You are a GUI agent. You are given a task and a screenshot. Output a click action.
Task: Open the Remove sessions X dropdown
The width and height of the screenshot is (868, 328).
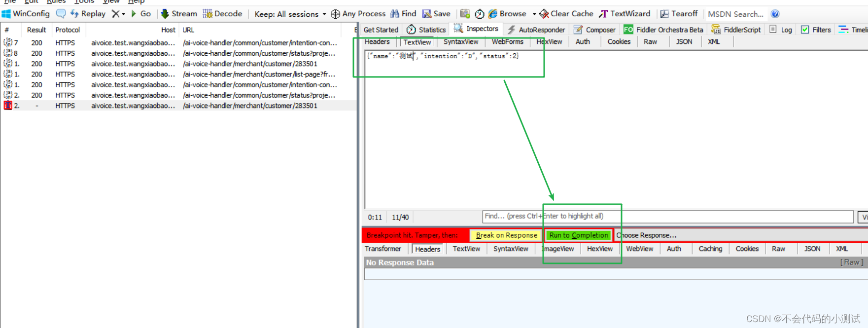[118, 14]
